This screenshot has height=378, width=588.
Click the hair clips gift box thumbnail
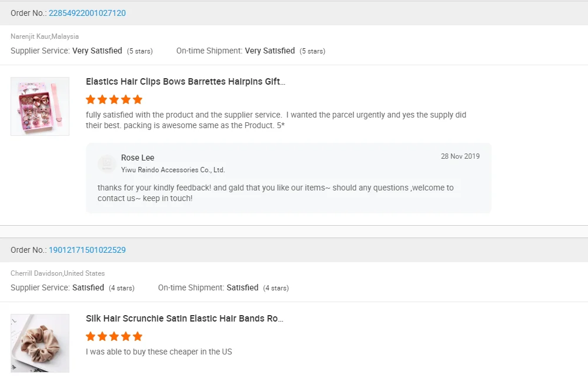click(40, 106)
